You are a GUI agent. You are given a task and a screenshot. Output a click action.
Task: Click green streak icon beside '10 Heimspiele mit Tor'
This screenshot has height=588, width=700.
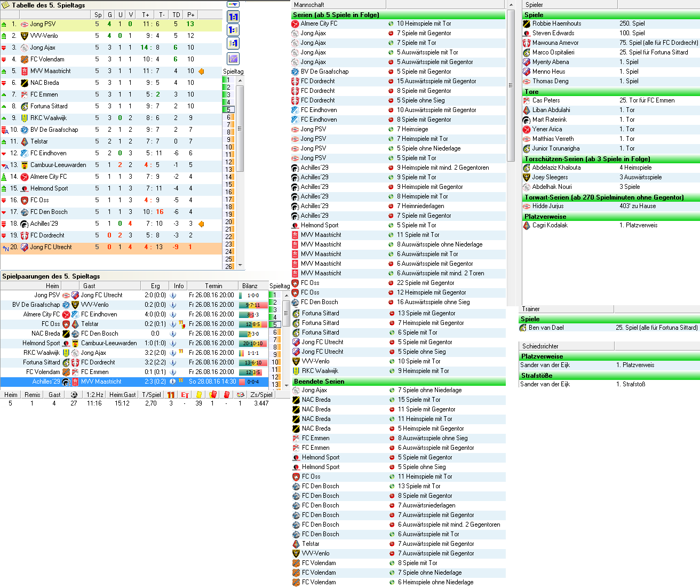pos(391,23)
